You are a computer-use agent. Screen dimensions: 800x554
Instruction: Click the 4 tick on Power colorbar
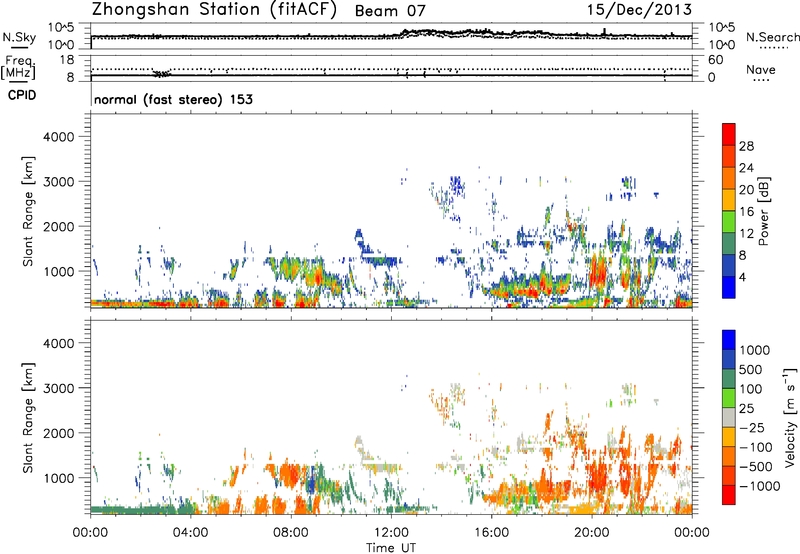pos(742,277)
